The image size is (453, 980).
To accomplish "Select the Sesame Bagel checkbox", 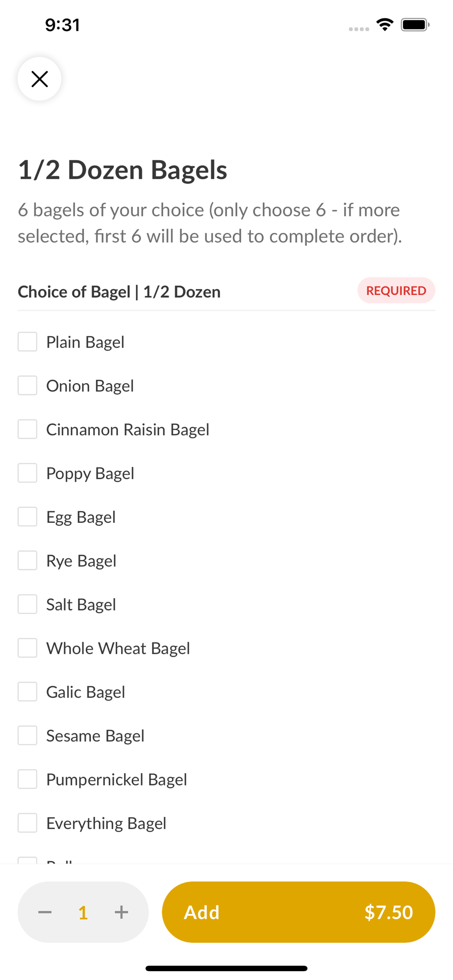I will 27,735.
